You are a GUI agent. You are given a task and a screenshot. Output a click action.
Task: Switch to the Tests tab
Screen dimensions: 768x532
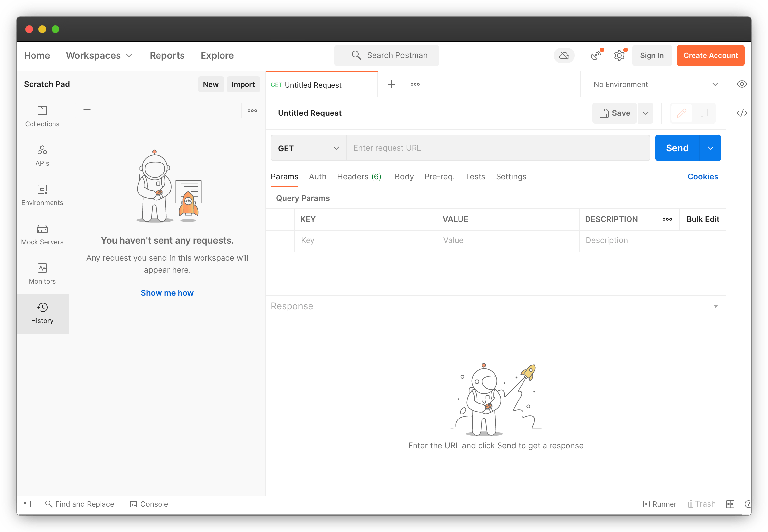475,177
